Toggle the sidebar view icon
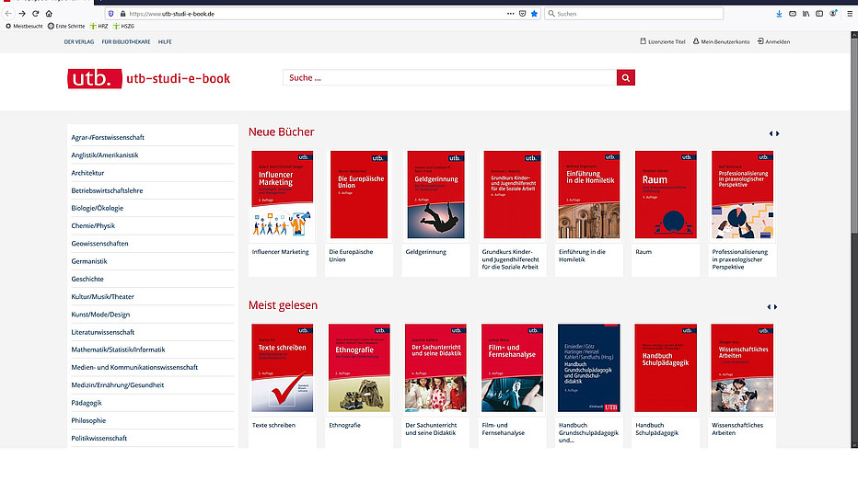Image resolution: width=858 pixels, height=504 pixels. click(819, 14)
